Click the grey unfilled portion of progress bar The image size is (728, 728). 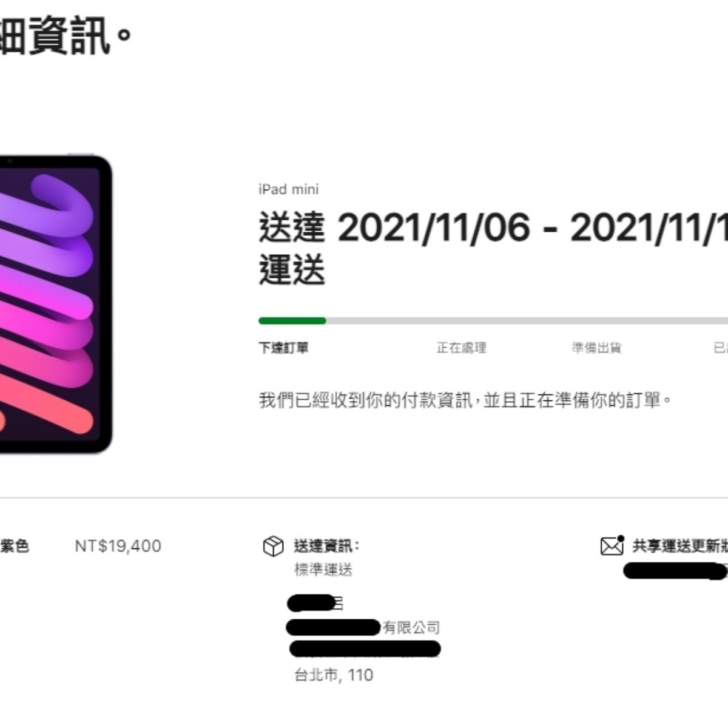(527, 321)
